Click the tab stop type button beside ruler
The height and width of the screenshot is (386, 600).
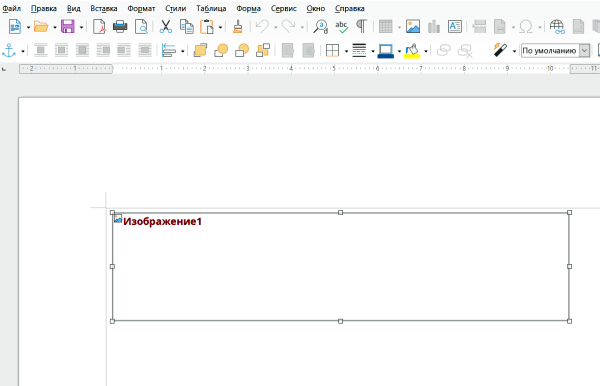click(4, 69)
